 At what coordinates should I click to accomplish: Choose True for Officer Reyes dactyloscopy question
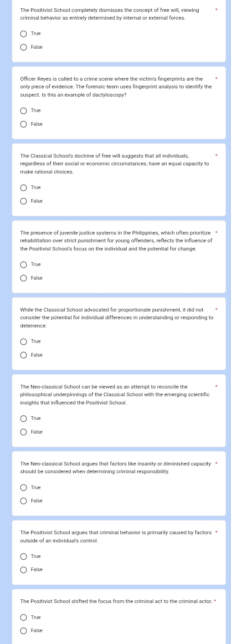click(x=24, y=111)
